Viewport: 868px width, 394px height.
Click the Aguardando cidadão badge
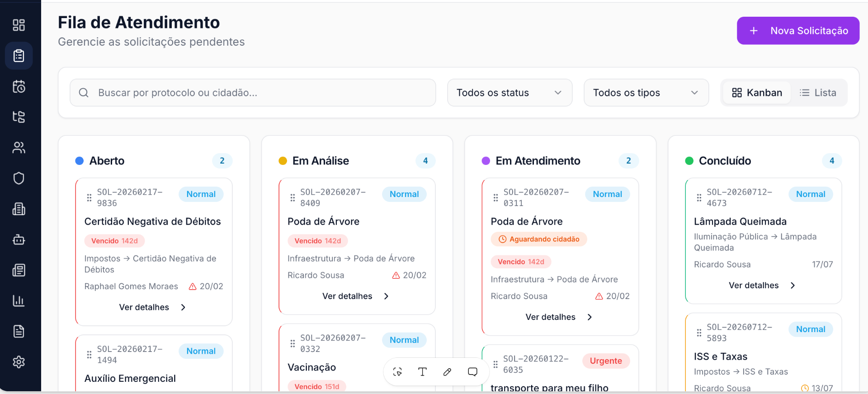pos(539,239)
